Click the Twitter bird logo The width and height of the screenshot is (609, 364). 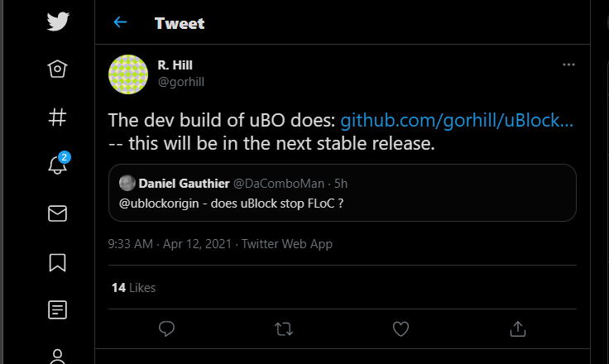point(57,22)
